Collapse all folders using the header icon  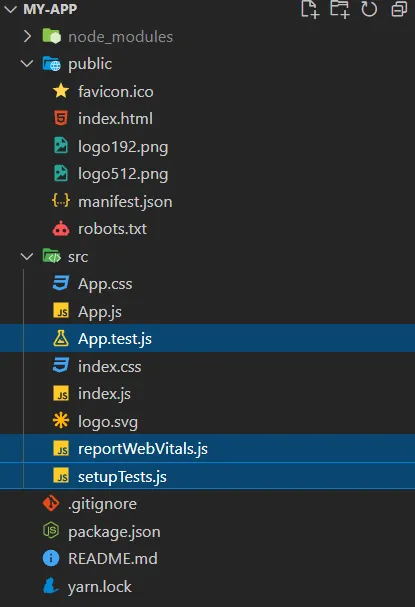pyautogui.click(x=399, y=9)
